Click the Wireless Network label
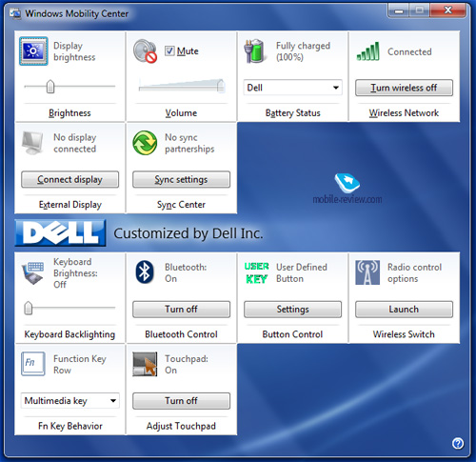Viewport: 476px width, 462px height. click(x=404, y=113)
